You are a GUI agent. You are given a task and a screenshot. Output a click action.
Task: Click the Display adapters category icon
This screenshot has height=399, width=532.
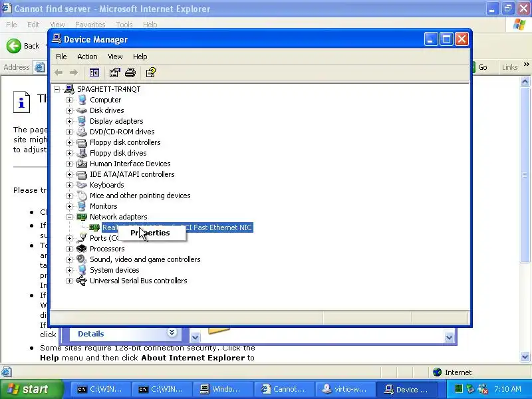[82, 121]
